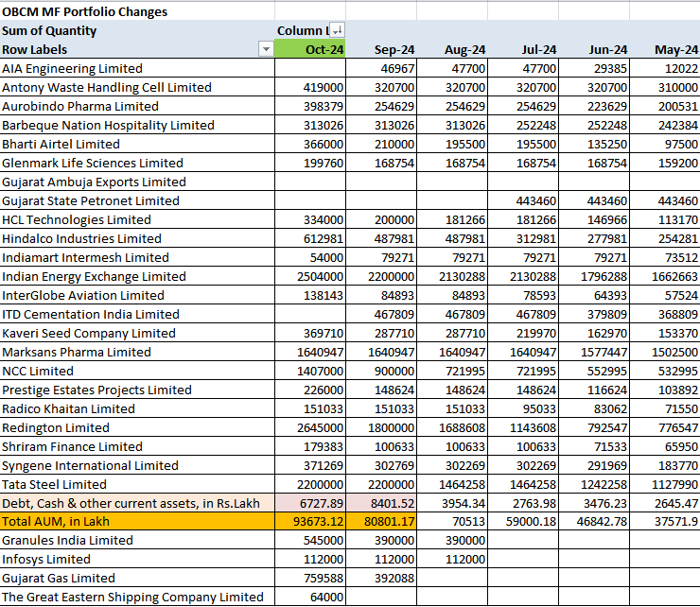Select the Jun-24 column header

(607, 49)
